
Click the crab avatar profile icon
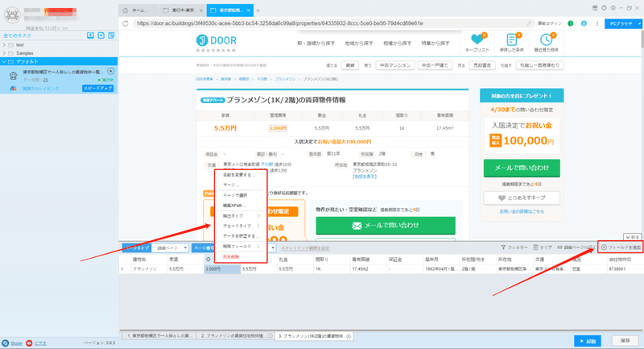[12, 15]
